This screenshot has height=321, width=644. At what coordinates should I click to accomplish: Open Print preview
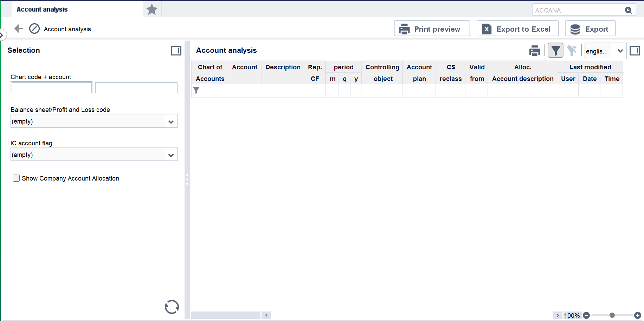click(432, 29)
